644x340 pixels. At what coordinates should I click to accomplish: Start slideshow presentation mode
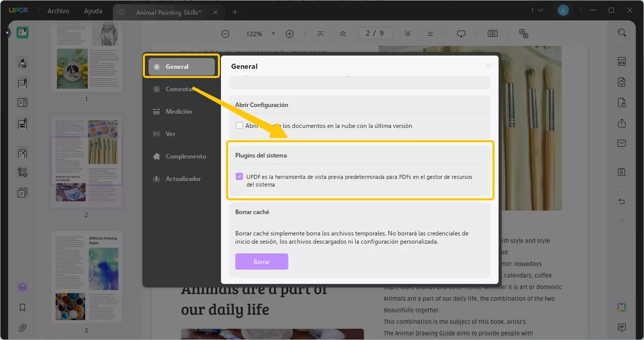[461, 34]
